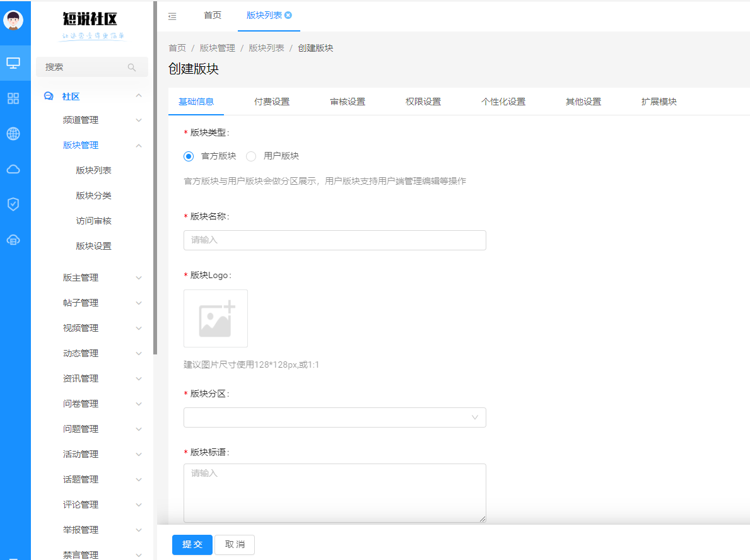Collapse the 社区 menu section
This screenshot has width=750, height=560.
[139, 96]
